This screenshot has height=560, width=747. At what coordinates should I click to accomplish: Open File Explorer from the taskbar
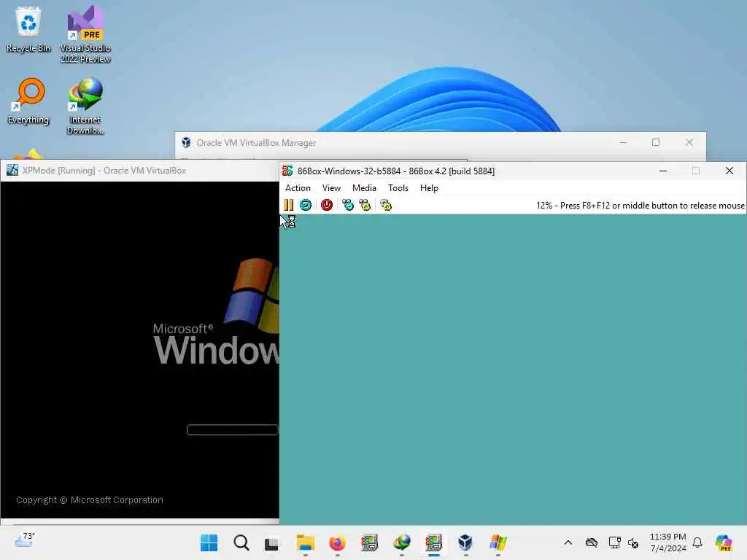(305, 542)
